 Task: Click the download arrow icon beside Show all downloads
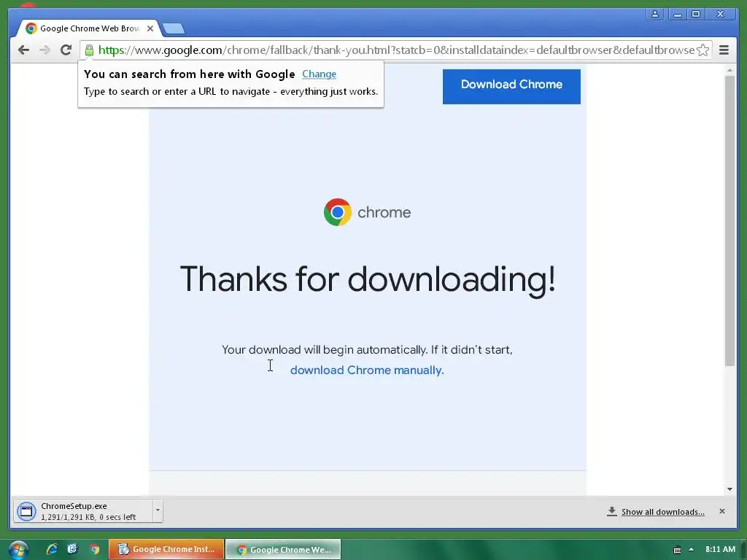click(612, 511)
